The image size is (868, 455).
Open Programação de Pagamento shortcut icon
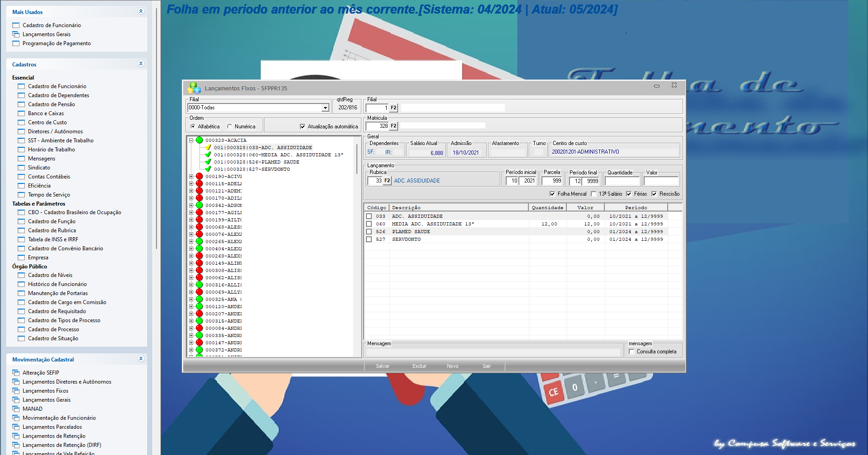(16, 43)
